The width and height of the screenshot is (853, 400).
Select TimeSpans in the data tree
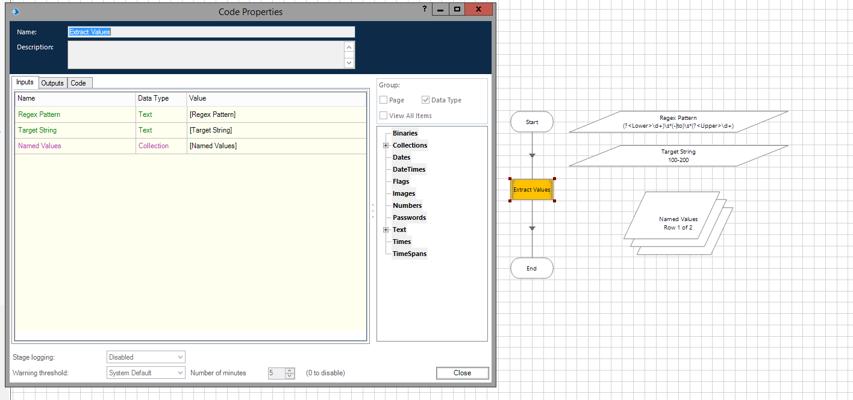pos(410,253)
